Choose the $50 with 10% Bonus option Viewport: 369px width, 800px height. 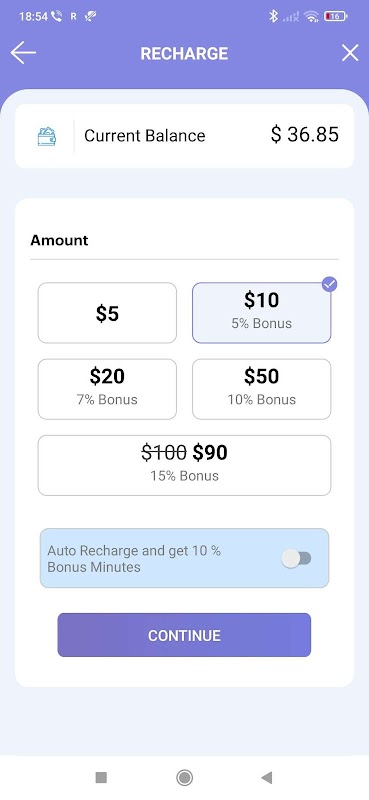(x=261, y=389)
